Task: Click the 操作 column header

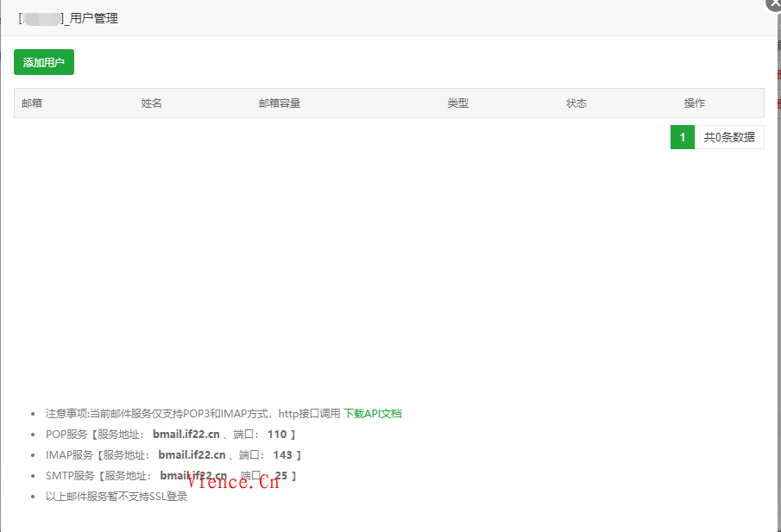Action: [695, 102]
